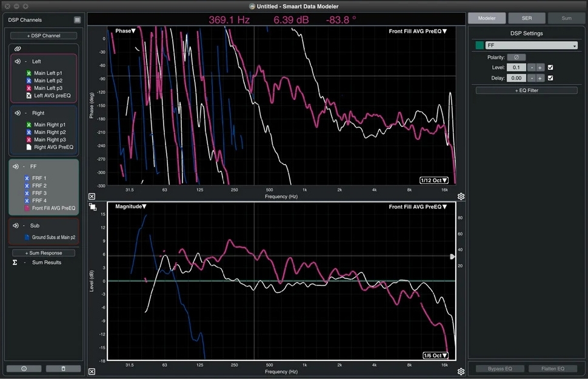Click the magnitude graph right-edge level marker
Viewport: 588px width, 379px height.
click(x=452, y=257)
